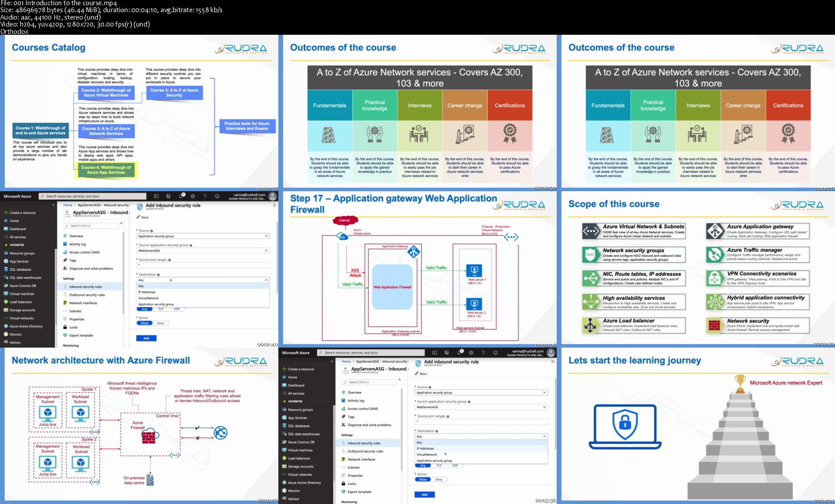Image resolution: width=835 pixels, height=504 pixels.
Task: Collapse Destination dropdown arrow in 00:03:38 frame
Action: point(544,436)
